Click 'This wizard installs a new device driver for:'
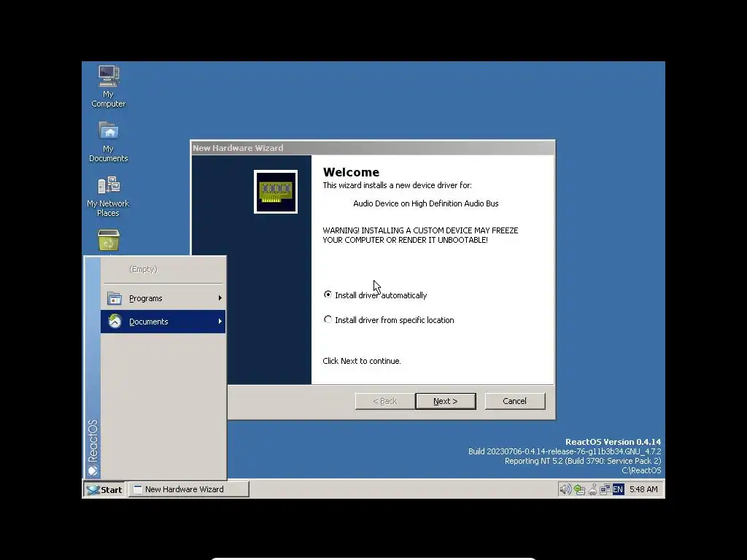 [x=397, y=185]
